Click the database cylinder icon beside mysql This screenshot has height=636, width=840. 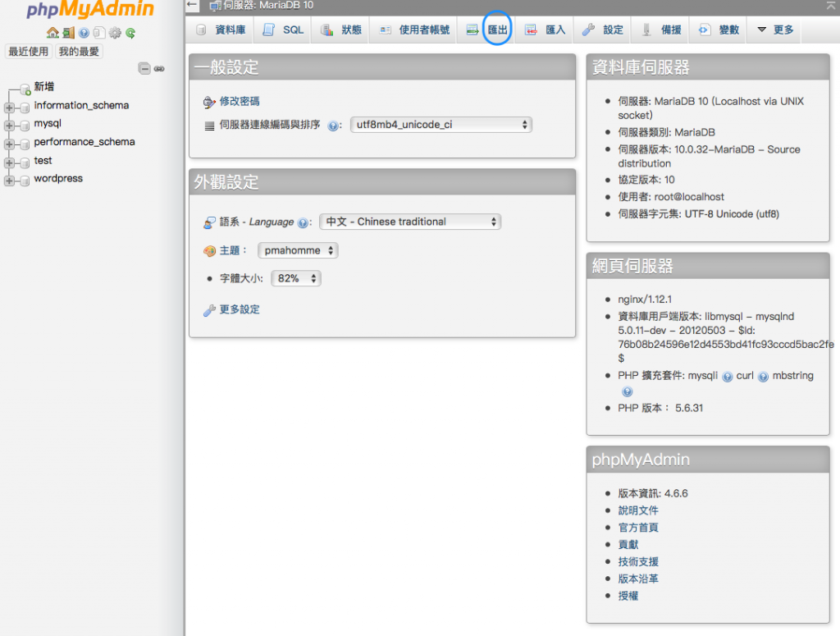[x=25, y=126]
